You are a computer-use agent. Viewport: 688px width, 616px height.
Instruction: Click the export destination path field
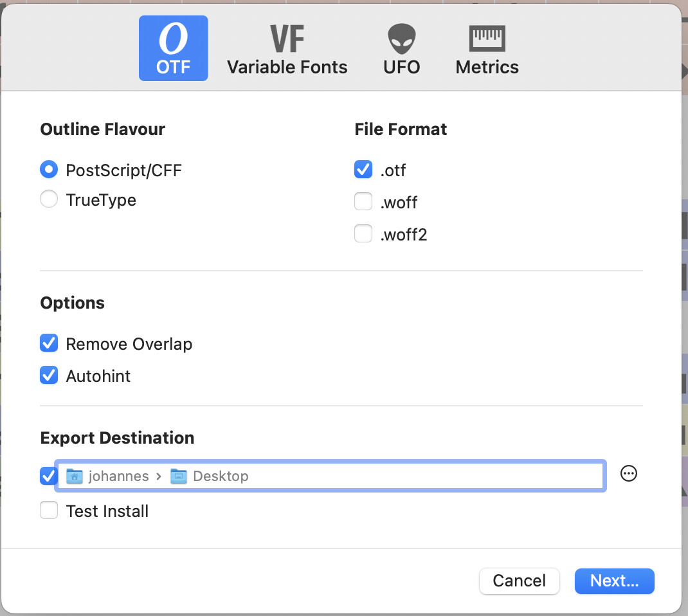coord(418,476)
